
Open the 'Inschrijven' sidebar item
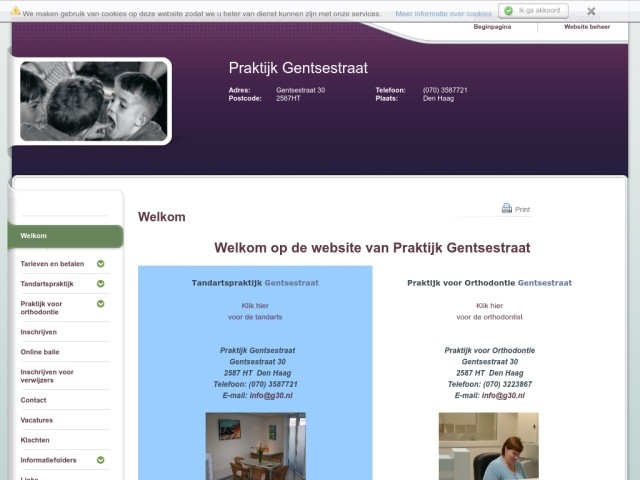[x=39, y=332]
